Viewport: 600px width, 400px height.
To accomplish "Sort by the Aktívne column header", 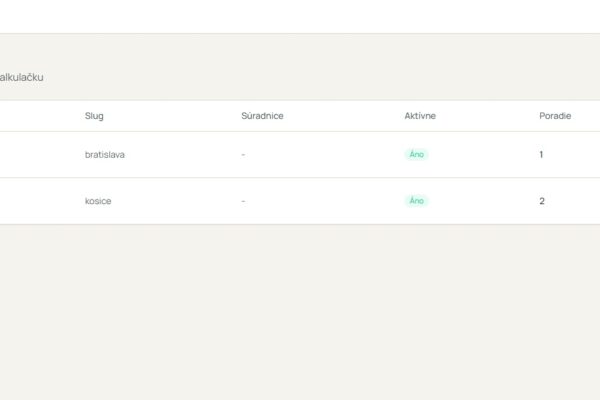I will (x=420, y=116).
